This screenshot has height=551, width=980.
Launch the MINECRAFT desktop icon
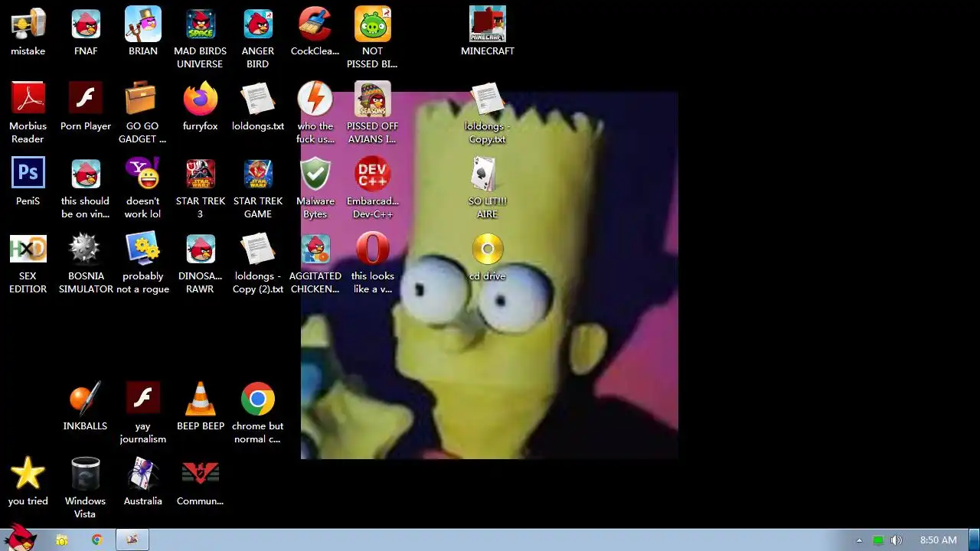(x=488, y=32)
